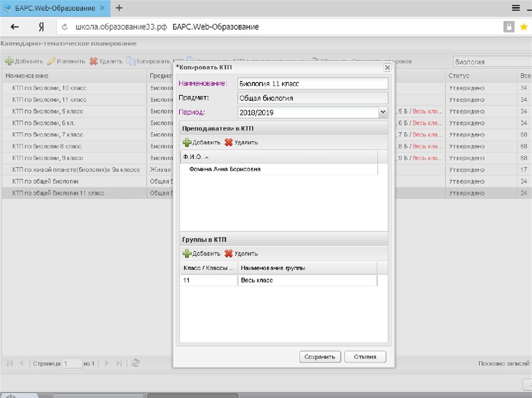The width and height of the screenshot is (532, 398).
Task: Click the Изменить toolbar button
Action: (66, 61)
